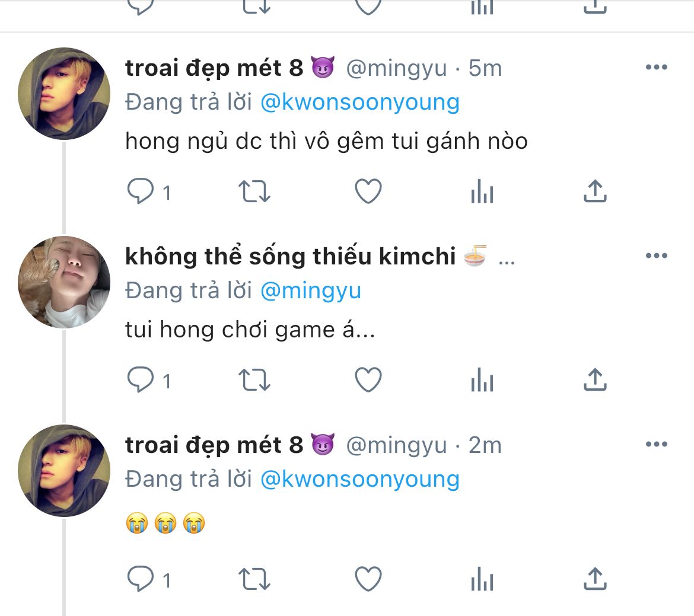Share the 'tui hong chơi game' tweet
Image resolution: width=694 pixels, height=616 pixels.
595,380
